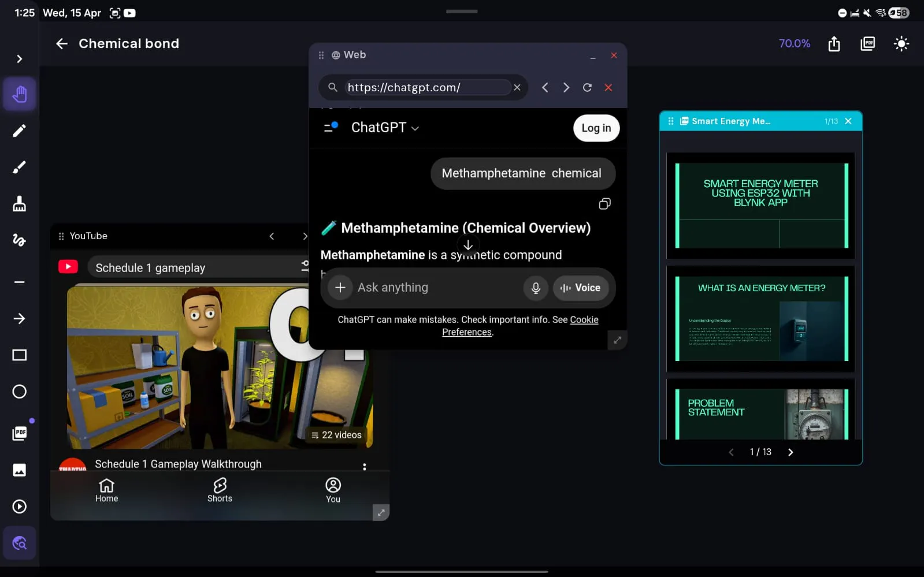Go back in the YouTube window

pyautogui.click(x=272, y=236)
